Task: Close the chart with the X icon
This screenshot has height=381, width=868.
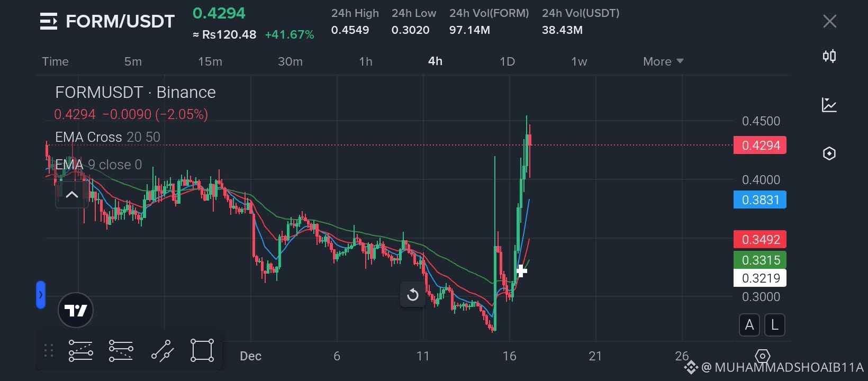Action: tap(829, 21)
